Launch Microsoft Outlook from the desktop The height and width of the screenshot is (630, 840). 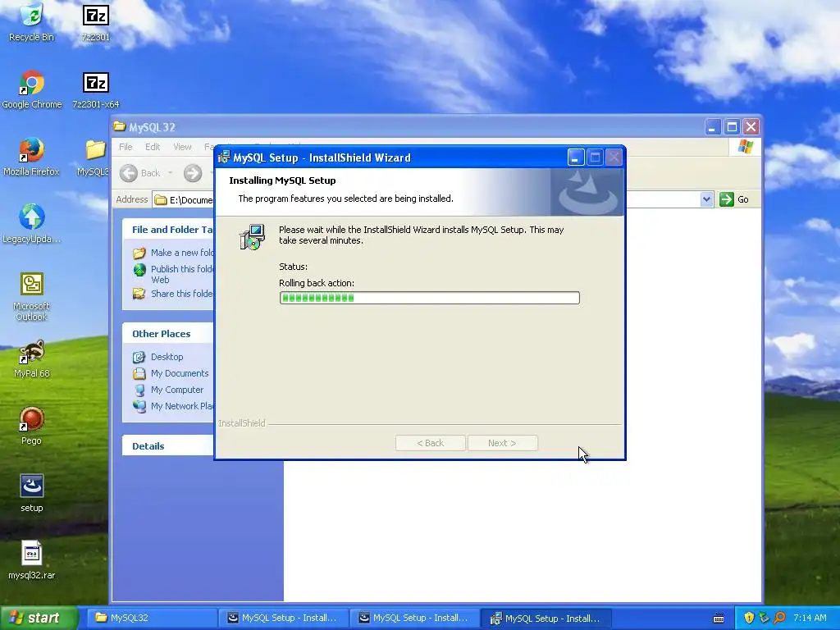(x=32, y=297)
